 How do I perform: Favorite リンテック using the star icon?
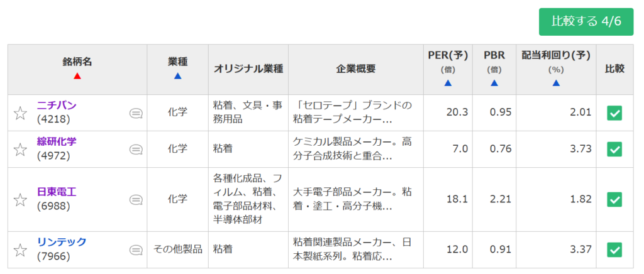[20, 249]
